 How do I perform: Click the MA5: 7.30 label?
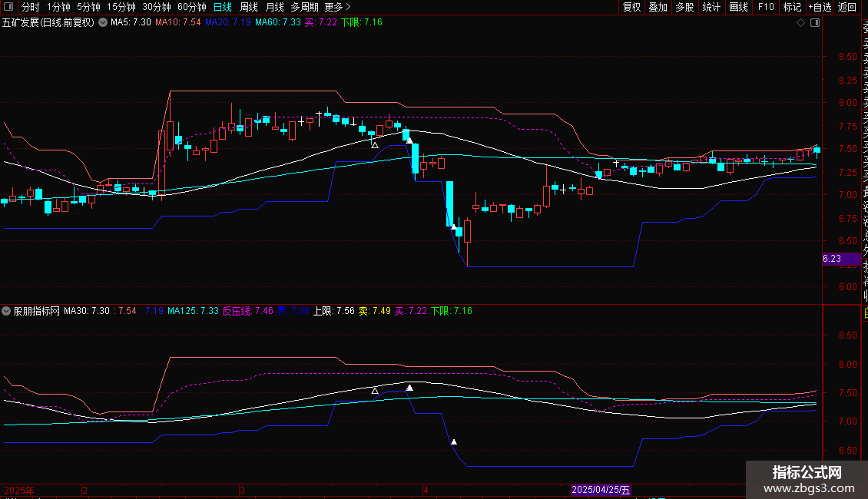[131, 23]
